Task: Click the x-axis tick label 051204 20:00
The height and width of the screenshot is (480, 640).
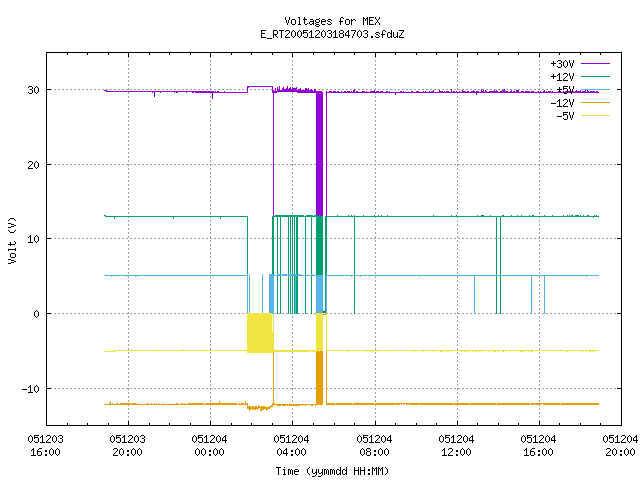Action: pos(620,446)
